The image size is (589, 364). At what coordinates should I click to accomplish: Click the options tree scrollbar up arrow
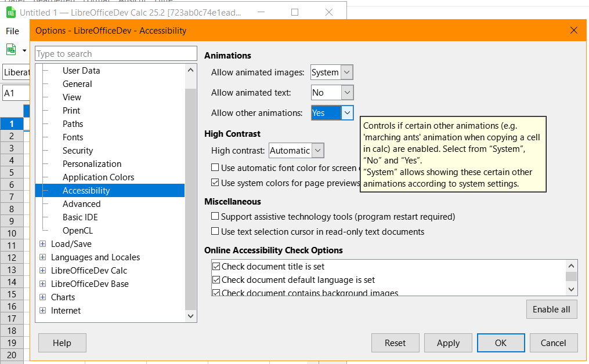click(190, 70)
